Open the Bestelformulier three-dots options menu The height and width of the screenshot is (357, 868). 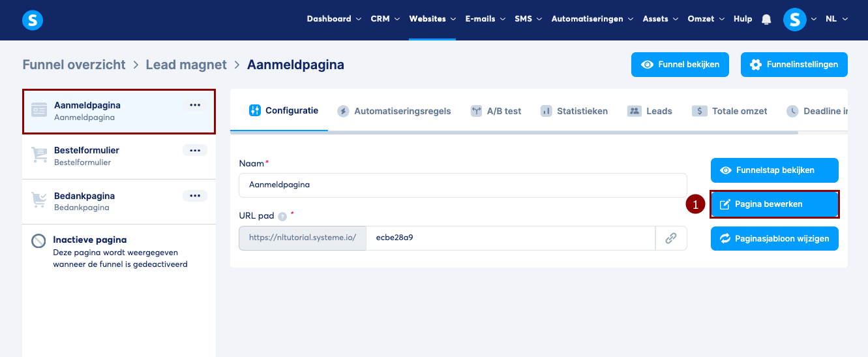(195, 150)
